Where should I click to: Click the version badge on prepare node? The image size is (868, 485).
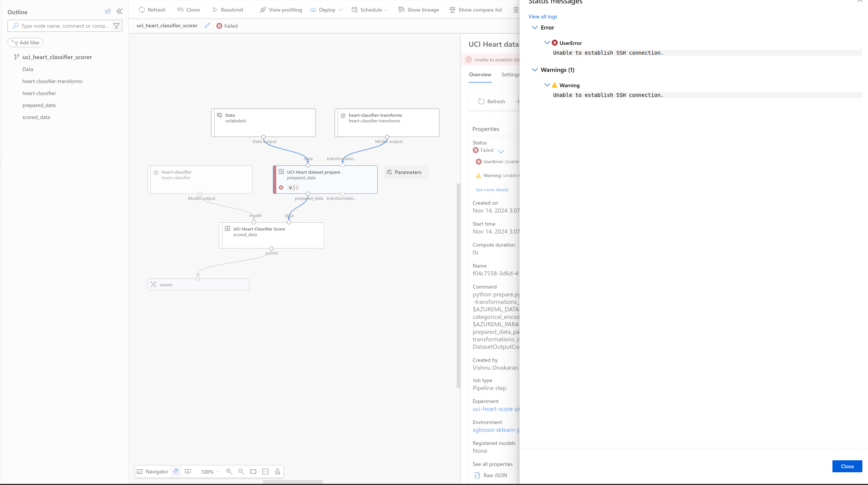293,187
